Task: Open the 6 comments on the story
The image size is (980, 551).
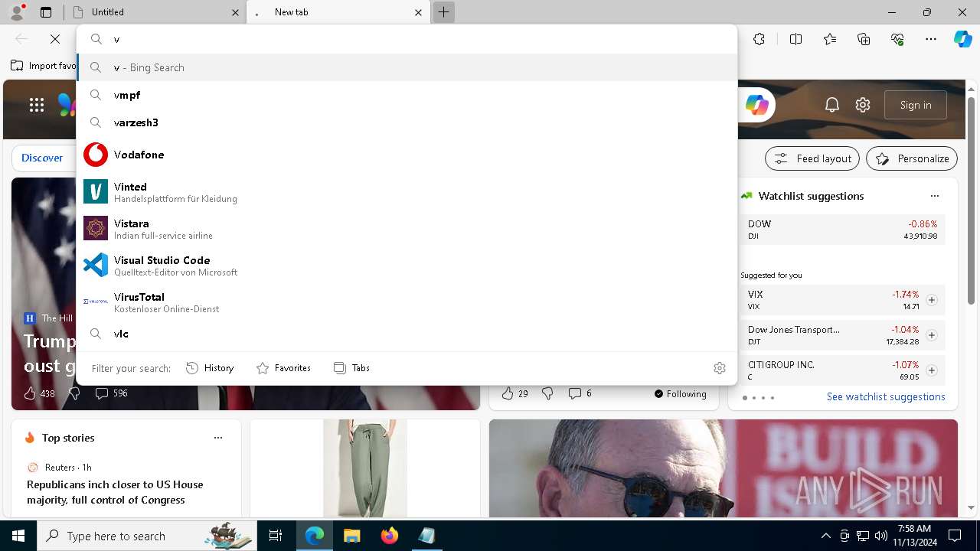Action: [x=580, y=393]
